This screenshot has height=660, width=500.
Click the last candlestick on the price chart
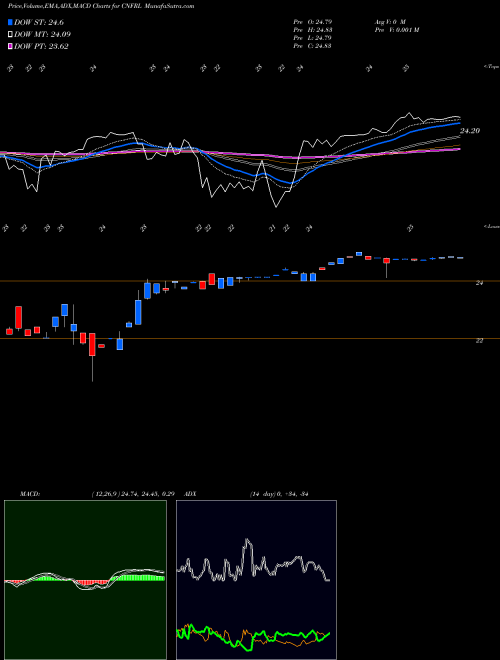460,258
